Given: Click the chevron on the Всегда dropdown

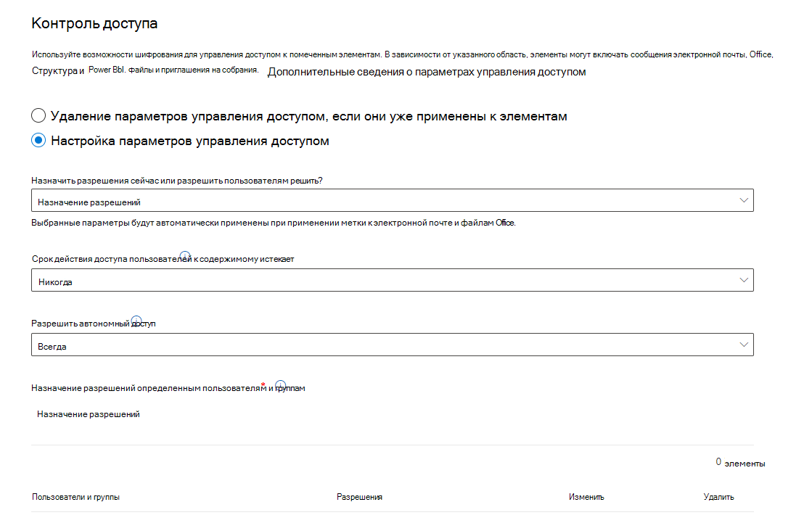Looking at the screenshot, I should pyautogui.click(x=744, y=345).
